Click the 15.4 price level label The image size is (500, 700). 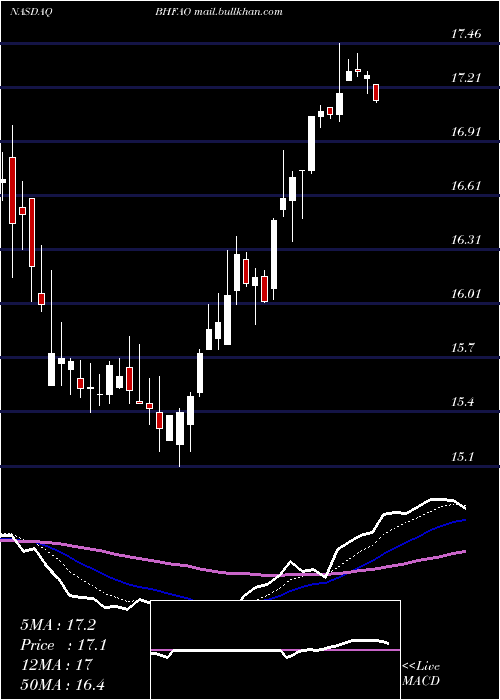[x=463, y=402]
